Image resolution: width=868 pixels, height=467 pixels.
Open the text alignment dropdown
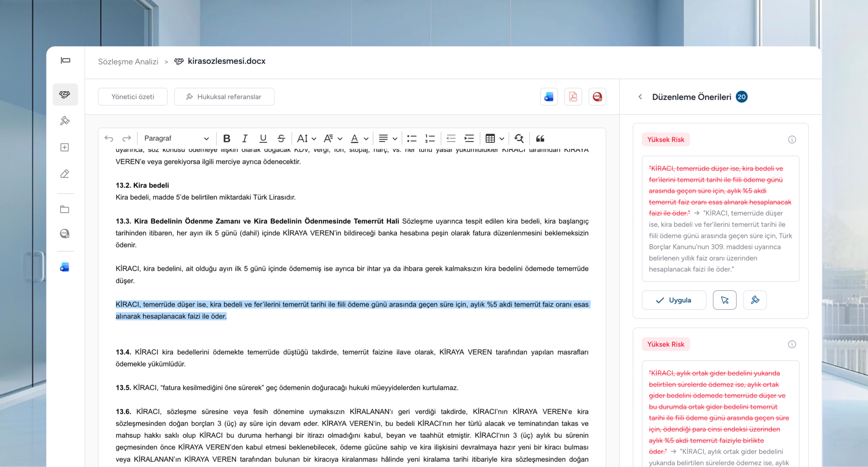point(388,138)
